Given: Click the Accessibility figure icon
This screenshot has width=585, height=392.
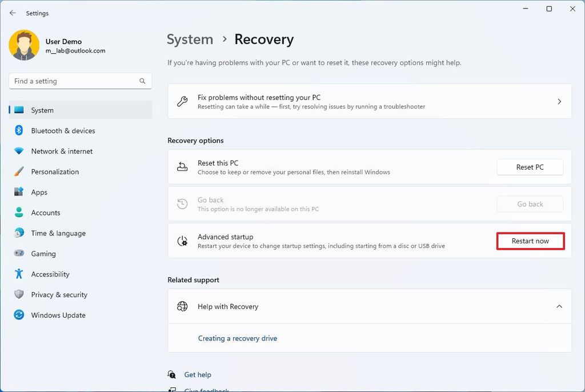Looking at the screenshot, I should click(19, 274).
